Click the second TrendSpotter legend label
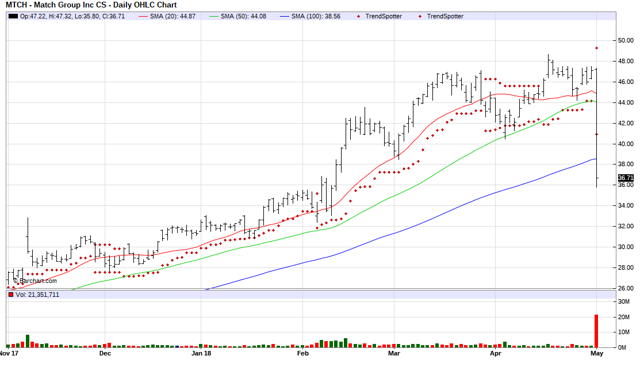Screen dimensions: 640x371 pyautogui.click(x=445, y=16)
